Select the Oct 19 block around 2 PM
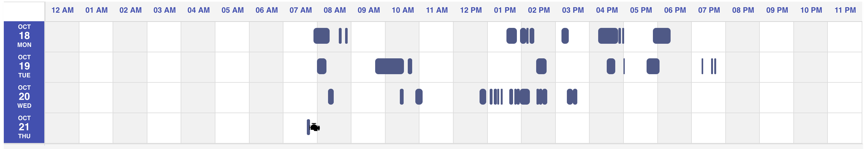 541,66
